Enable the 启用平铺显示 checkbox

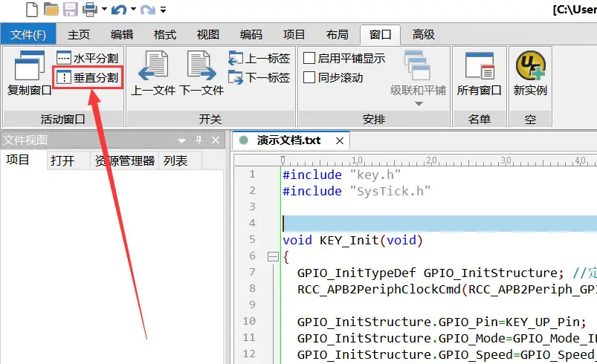click(x=309, y=58)
